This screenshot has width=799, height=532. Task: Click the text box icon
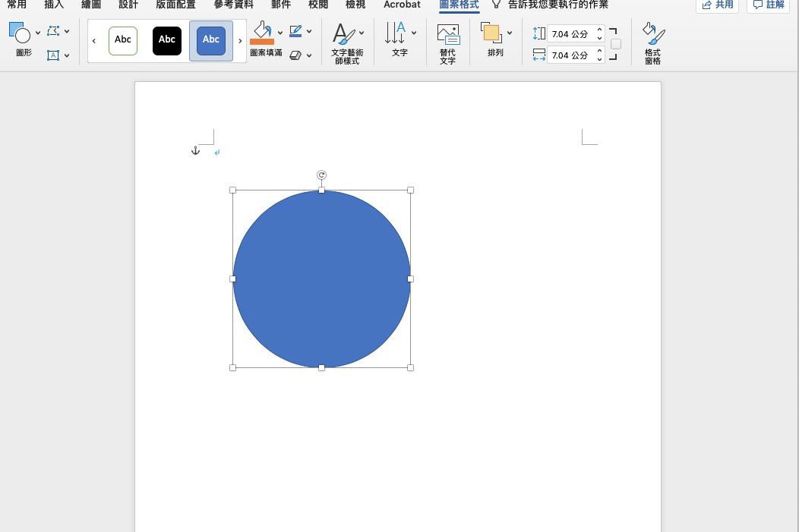53,55
